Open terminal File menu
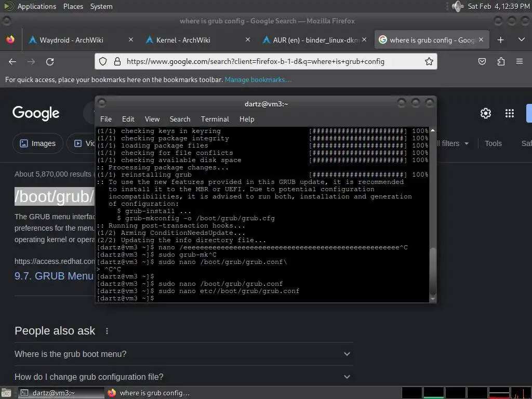The width and height of the screenshot is (532, 399). coord(106,119)
